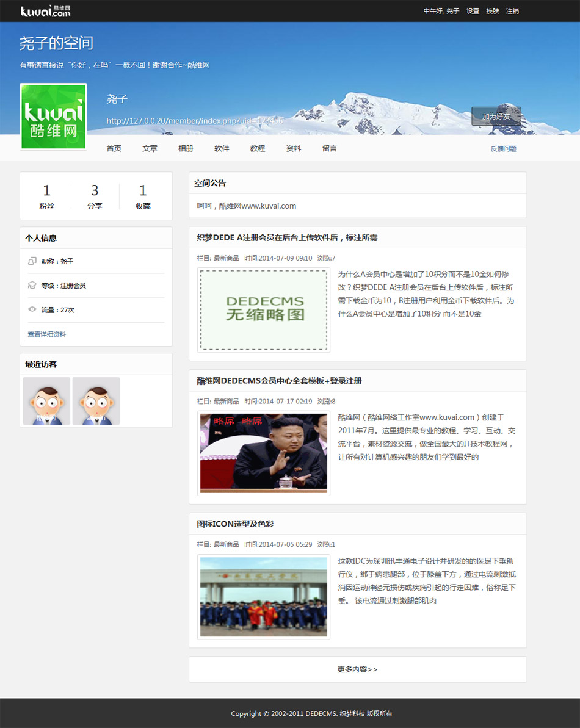Open the first recent visitor avatar

tap(46, 401)
